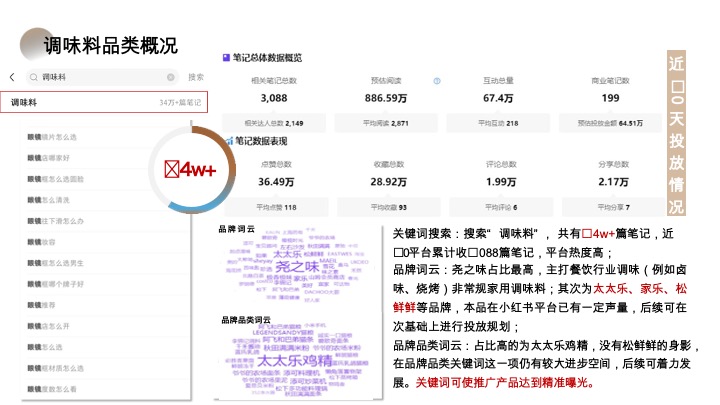
Task: Click the 评论总数 value 1.99万
Action: (501, 182)
